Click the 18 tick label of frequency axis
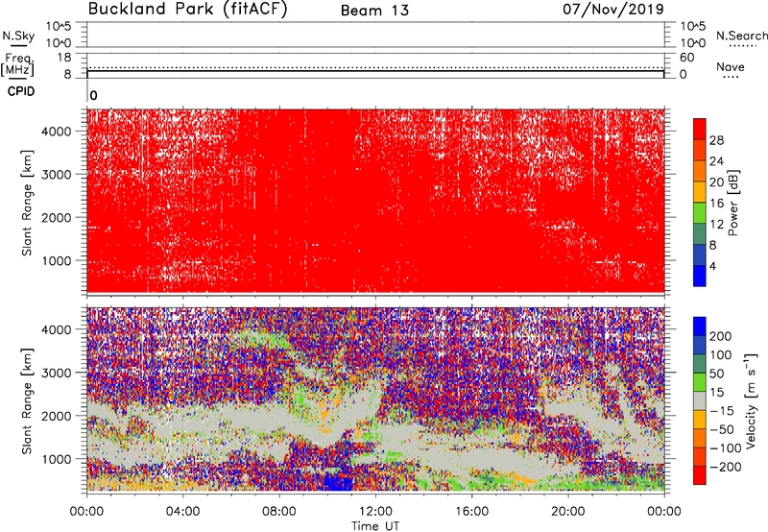The height and width of the screenshot is (532, 768). coord(64,58)
